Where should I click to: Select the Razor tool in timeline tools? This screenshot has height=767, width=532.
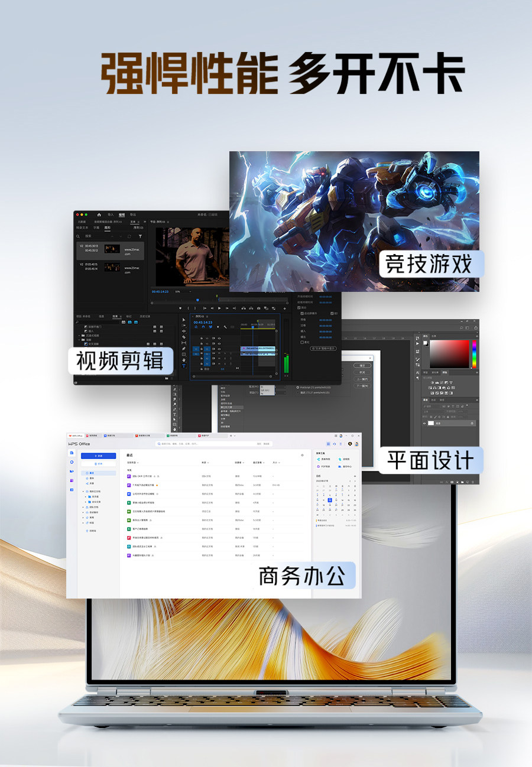[184, 337]
